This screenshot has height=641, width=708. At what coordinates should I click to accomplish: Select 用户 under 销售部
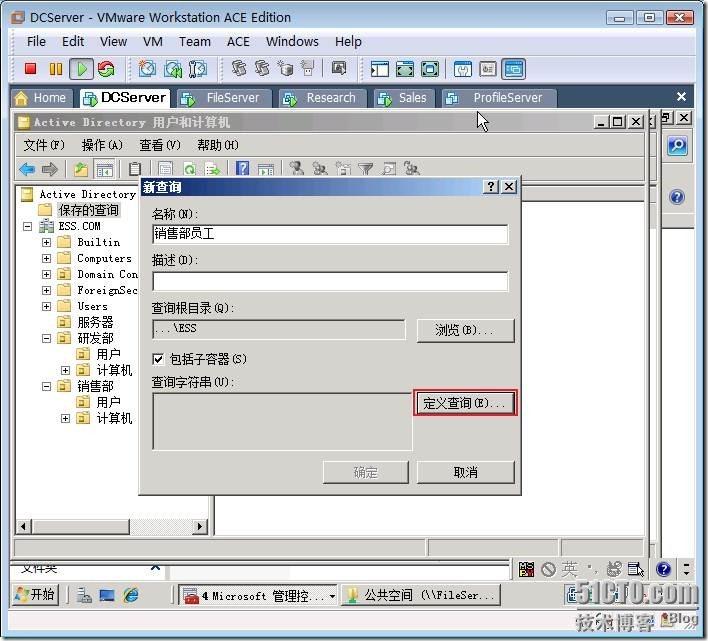(x=108, y=402)
